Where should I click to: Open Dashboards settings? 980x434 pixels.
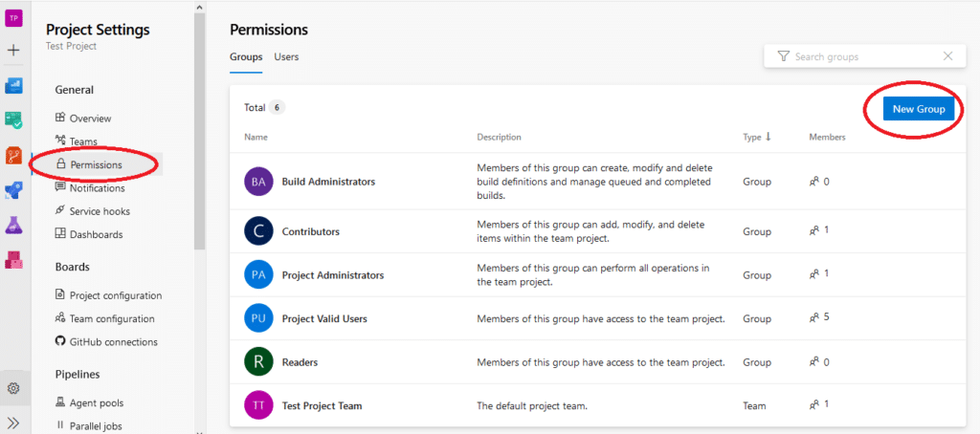click(97, 235)
